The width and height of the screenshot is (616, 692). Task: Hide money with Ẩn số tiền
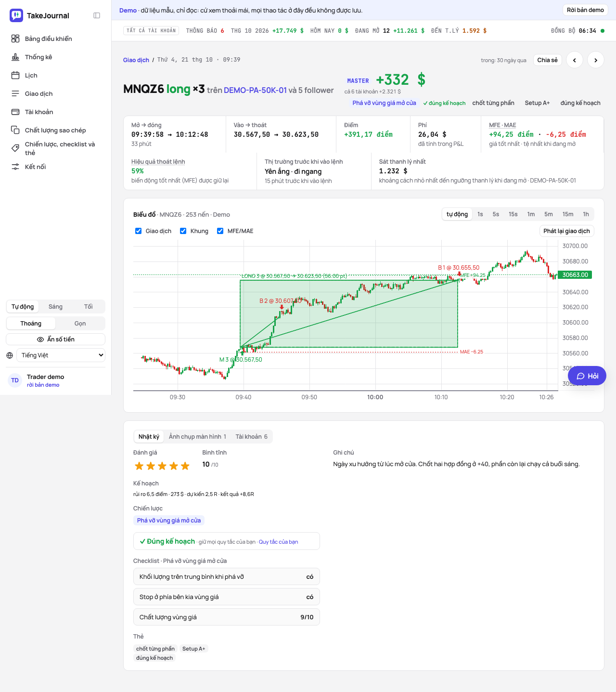[56, 339]
